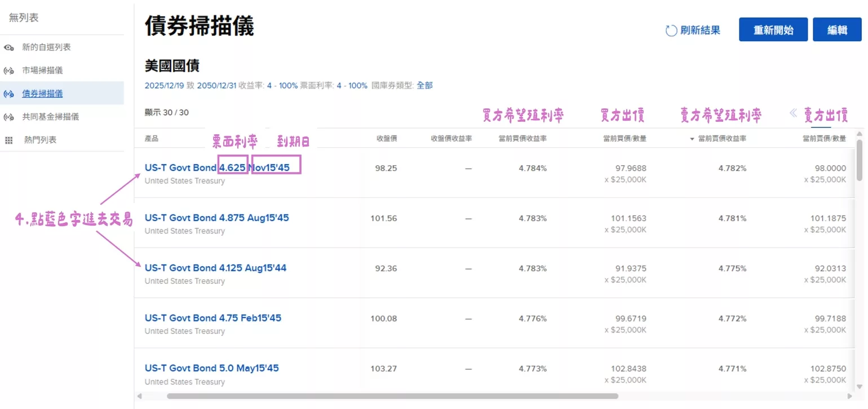Switch to 市場掃描儀 in the sidebar

[42, 70]
